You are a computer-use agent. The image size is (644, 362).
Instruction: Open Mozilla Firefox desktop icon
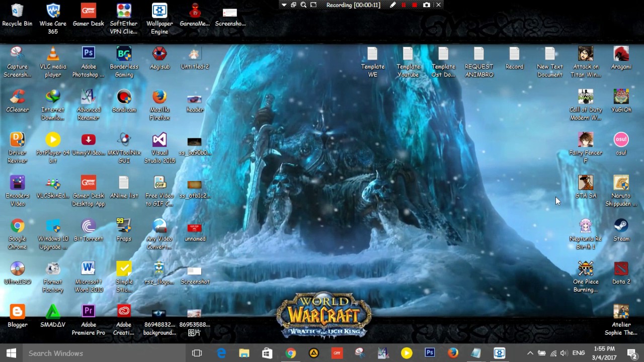click(159, 105)
